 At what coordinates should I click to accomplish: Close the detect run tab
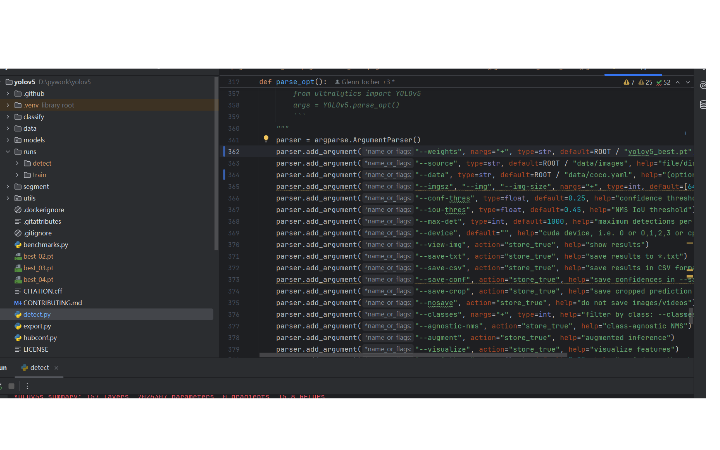pos(56,368)
